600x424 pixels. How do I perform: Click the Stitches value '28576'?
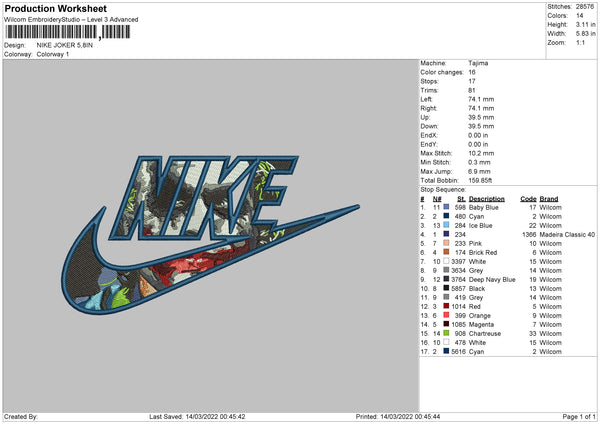pos(585,7)
